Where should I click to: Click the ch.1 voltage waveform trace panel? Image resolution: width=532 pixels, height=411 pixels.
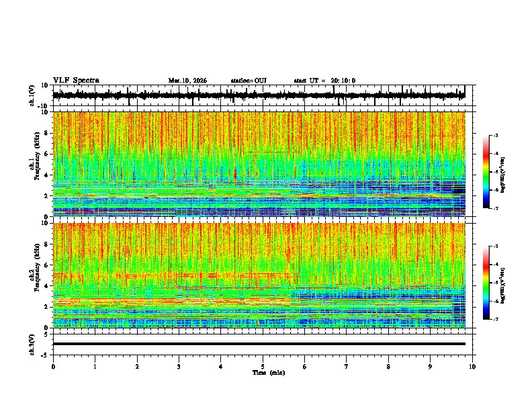pos(264,95)
